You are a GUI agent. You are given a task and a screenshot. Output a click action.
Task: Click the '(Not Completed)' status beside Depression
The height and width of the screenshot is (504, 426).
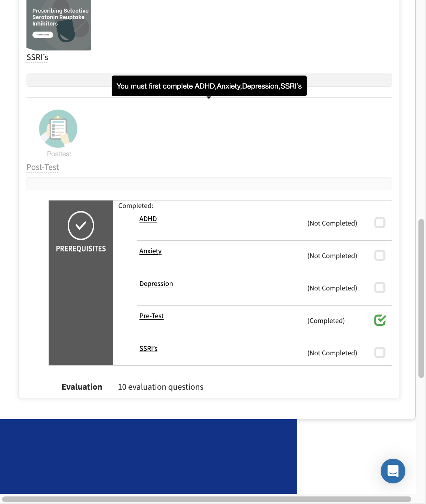(332, 288)
